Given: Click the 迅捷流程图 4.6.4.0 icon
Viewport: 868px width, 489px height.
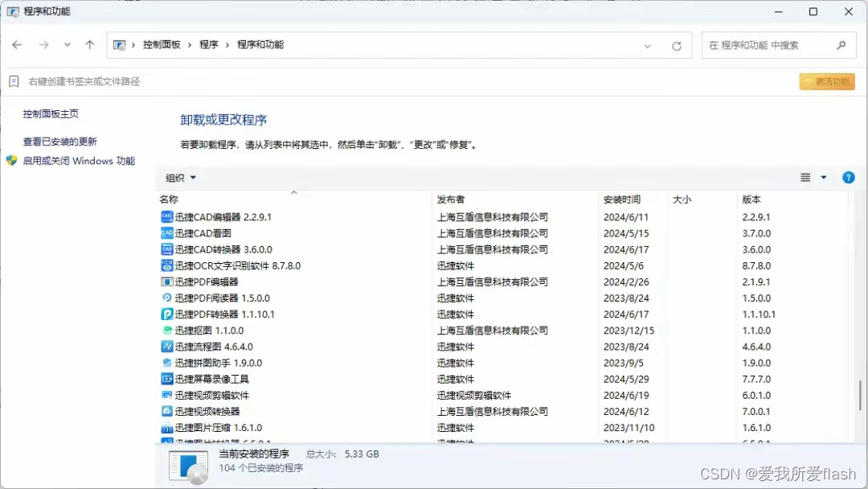Looking at the screenshot, I should 166,347.
